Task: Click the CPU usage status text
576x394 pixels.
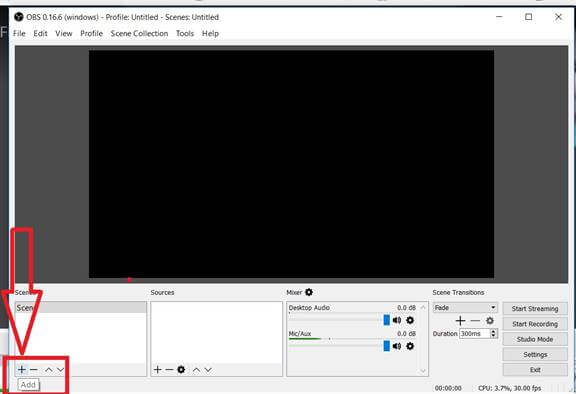Action: (x=510, y=388)
